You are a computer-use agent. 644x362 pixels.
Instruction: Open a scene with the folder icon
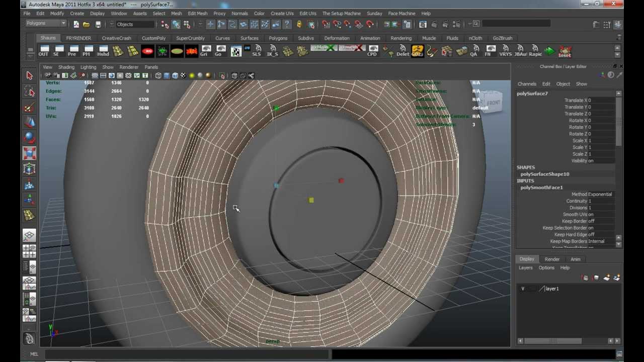pyautogui.click(x=87, y=24)
